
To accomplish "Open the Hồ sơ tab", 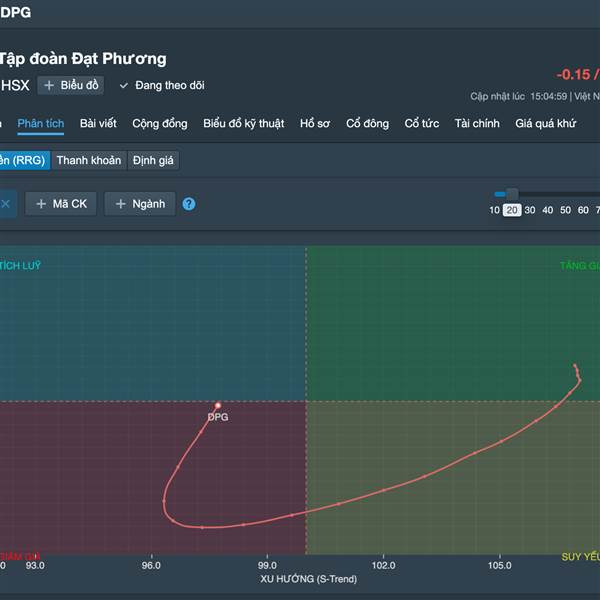I will pos(315,123).
